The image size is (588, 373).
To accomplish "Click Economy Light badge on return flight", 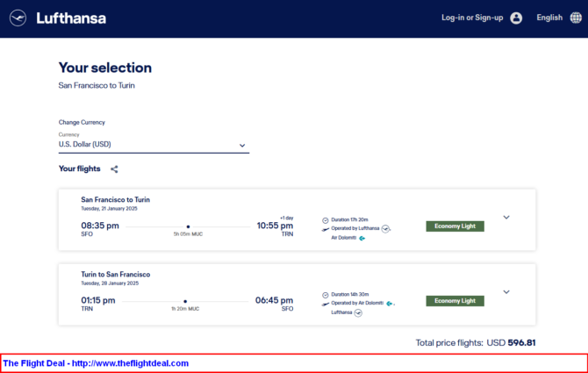I will (455, 301).
